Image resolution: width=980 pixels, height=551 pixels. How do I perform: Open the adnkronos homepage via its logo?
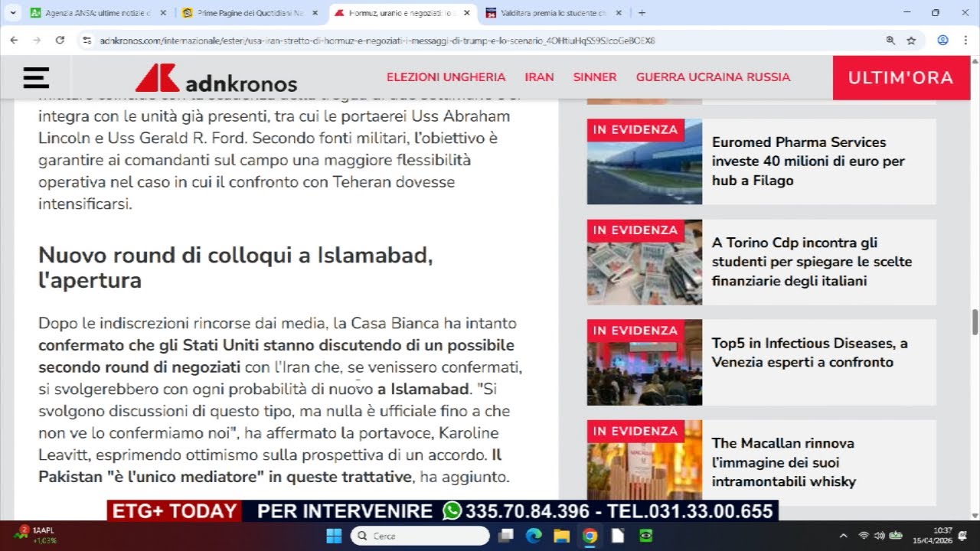[214, 79]
